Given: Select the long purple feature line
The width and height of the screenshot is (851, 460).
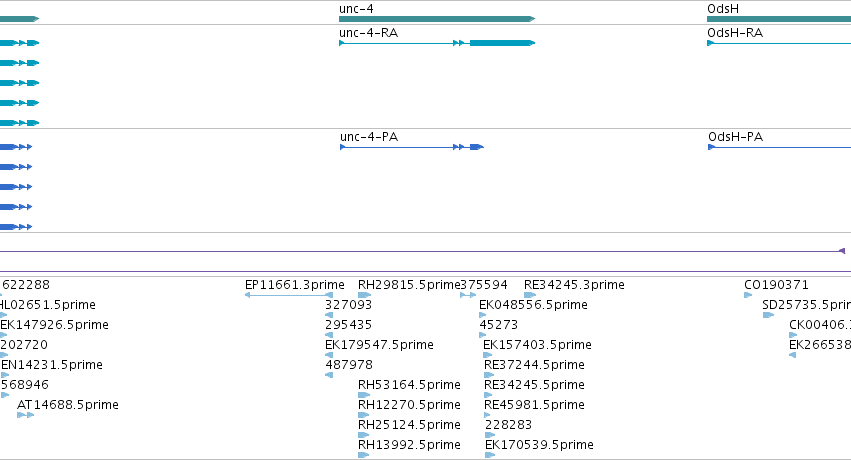Looking at the screenshot, I should tap(421, 251).
